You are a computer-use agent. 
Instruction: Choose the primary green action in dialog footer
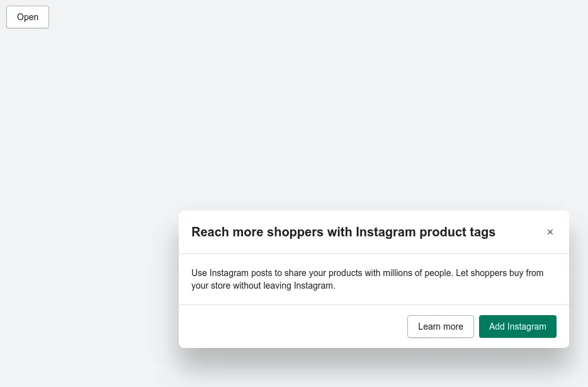pyautogui.click(x=517, y=326)
